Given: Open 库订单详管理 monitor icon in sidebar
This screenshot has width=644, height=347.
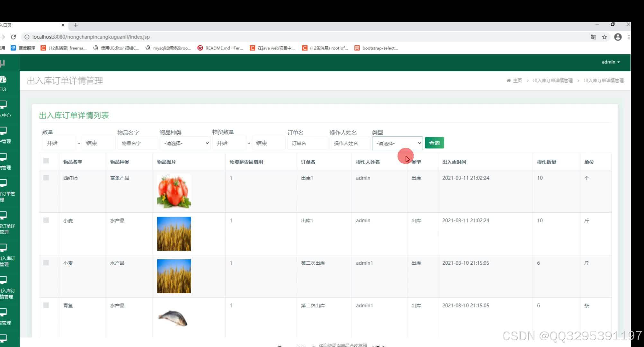Looking at the screenshot, I should pyautogui.click(x=3, y=215).
